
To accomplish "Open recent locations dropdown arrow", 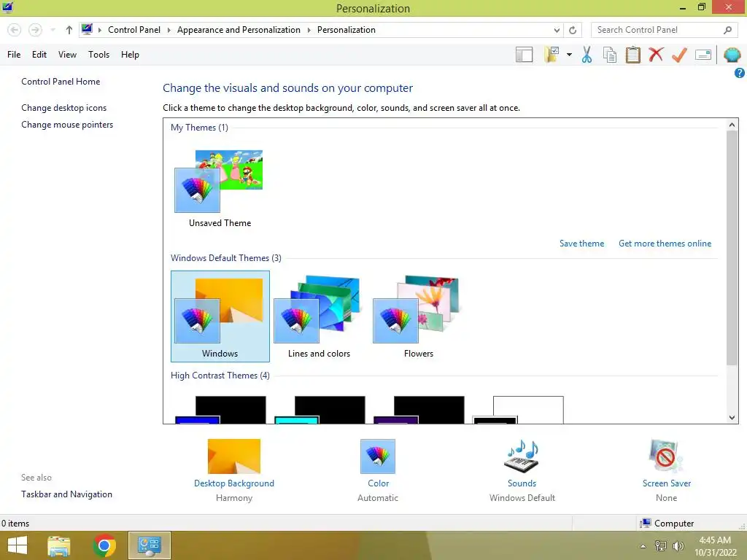I will [x=53, y=30].
